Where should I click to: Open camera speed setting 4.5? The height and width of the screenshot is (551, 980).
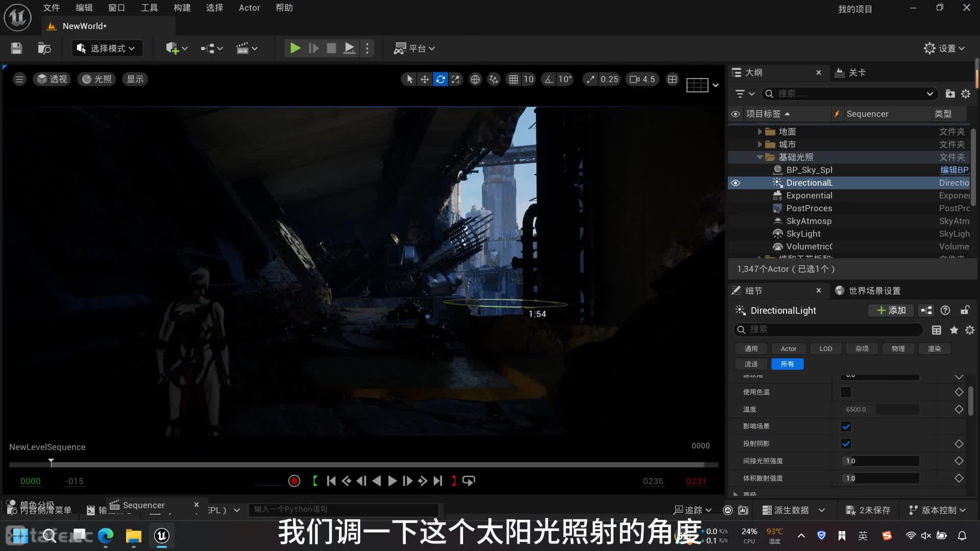click(643, 79)
